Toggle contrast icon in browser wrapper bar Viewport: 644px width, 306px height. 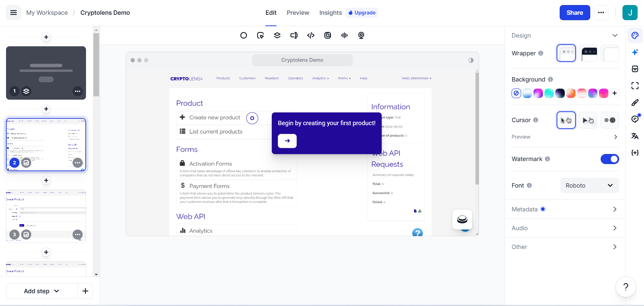[471, 60]
